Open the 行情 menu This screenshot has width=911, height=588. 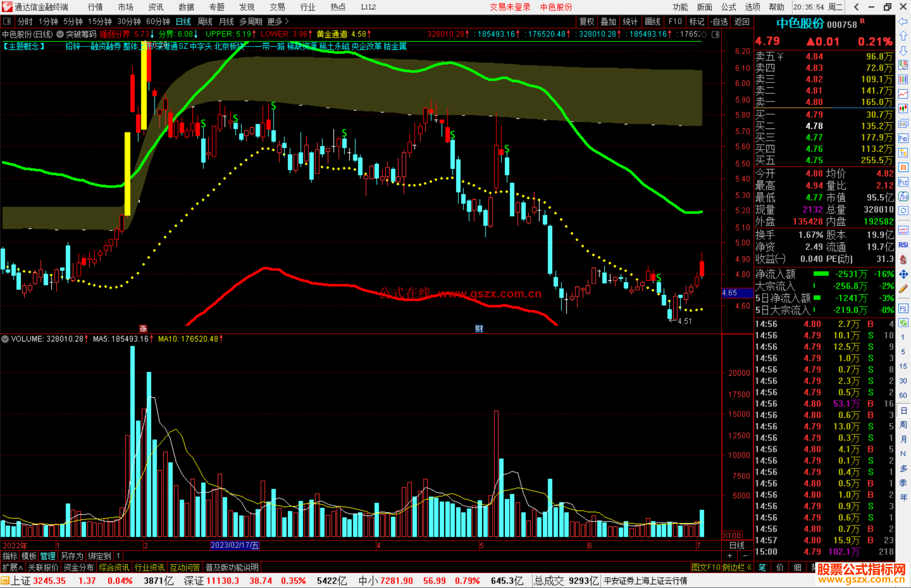pyautogui.click(x=95, y=7)
